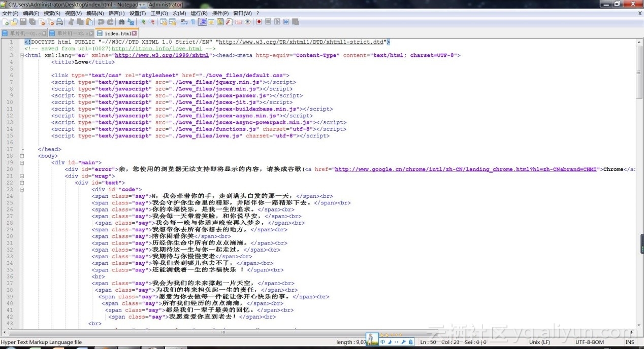Start macro recording with the red icon

click(259, 22)
